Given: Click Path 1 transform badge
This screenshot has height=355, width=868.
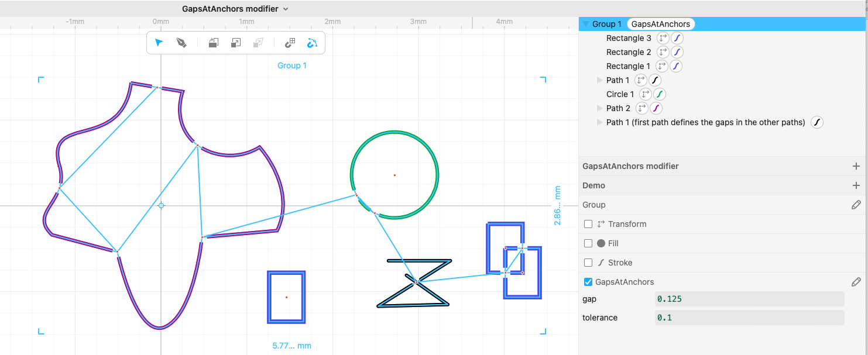Looking at the screenshot, I should click(x=641, y=80).
